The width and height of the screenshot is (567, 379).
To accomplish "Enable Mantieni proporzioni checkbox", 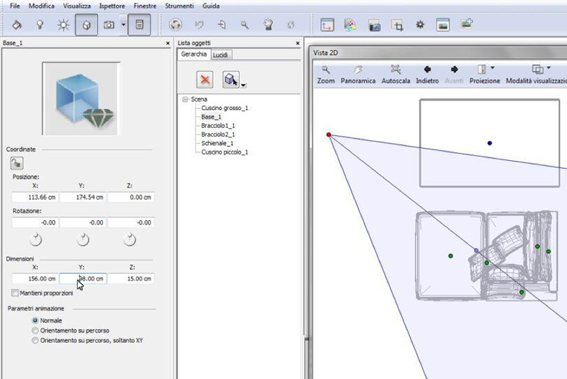I will [x=15, y=293].
